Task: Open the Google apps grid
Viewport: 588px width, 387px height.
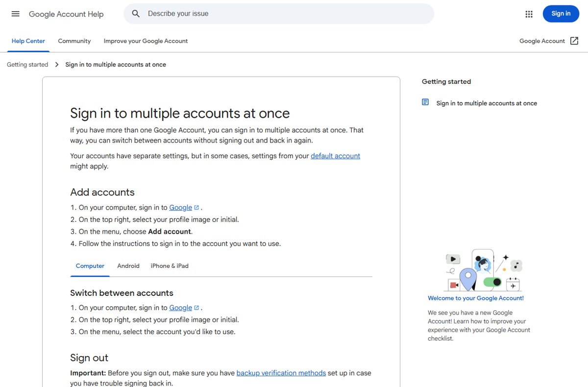Action: point(529,14)
